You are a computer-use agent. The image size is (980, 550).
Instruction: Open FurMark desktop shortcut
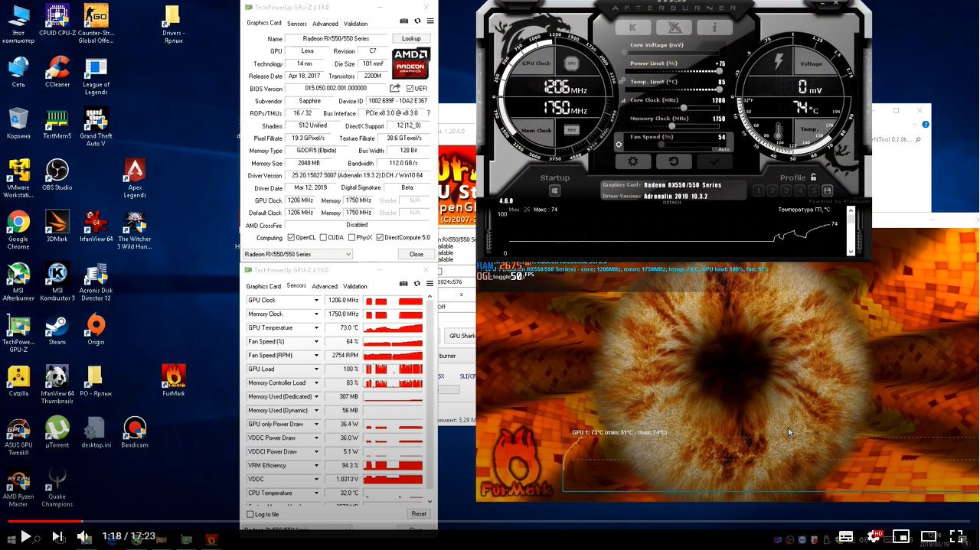174,380
